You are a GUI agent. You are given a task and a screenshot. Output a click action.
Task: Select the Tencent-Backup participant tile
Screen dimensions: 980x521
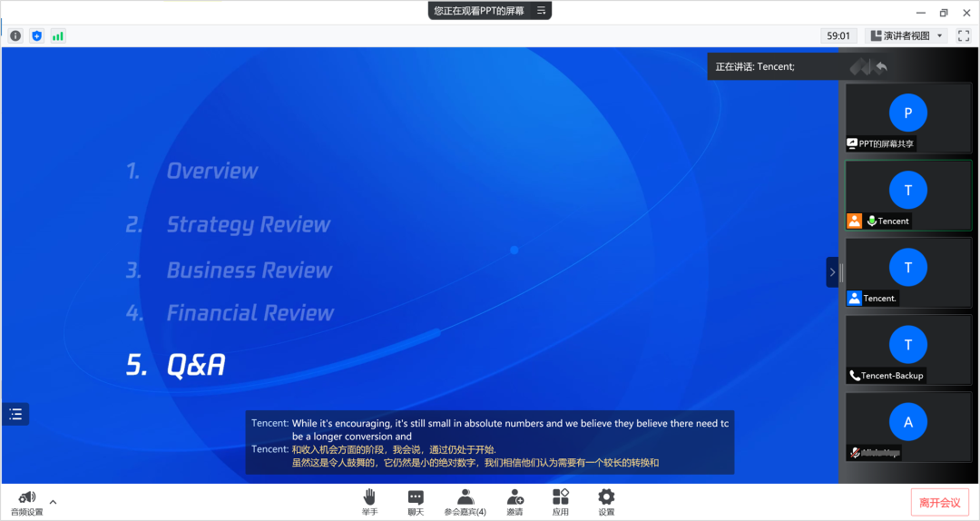tap(908, 349)
